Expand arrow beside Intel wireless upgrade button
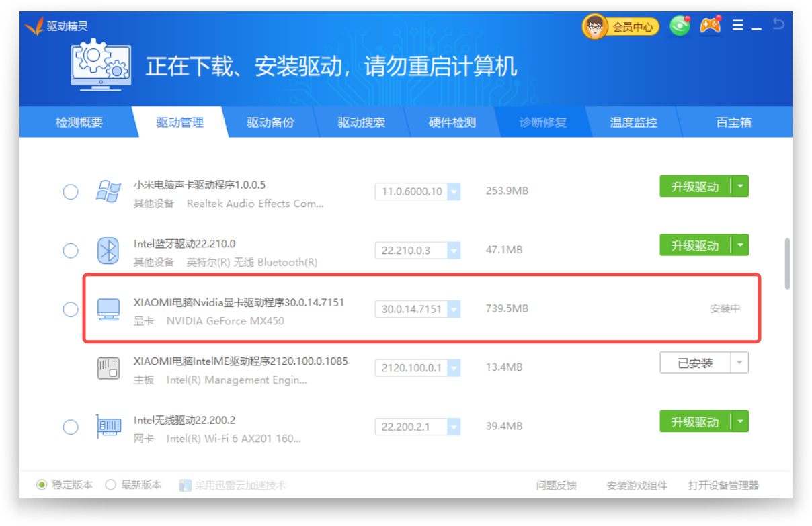The image size is (812, 526). point(740,422)
